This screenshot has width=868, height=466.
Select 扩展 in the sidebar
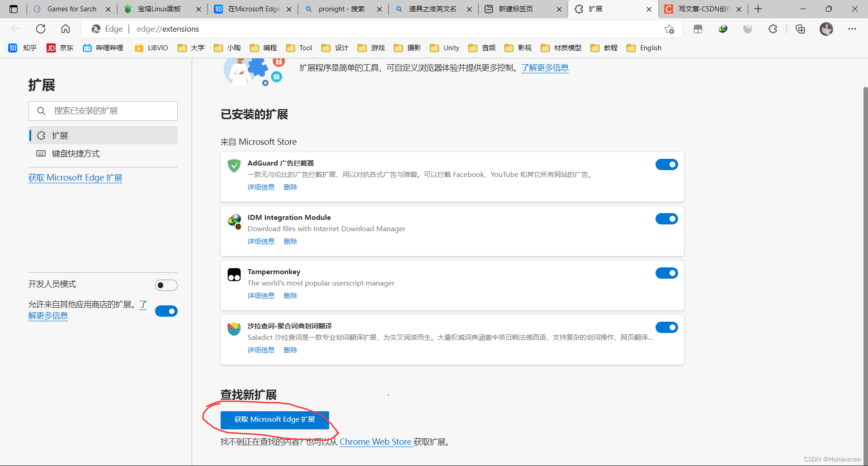point(103,135)
